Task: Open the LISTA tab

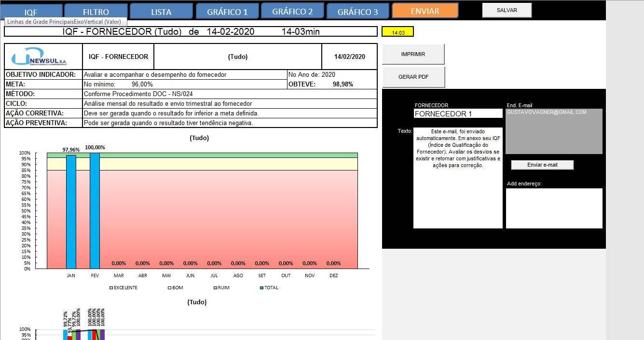Action: coord(161,12)
